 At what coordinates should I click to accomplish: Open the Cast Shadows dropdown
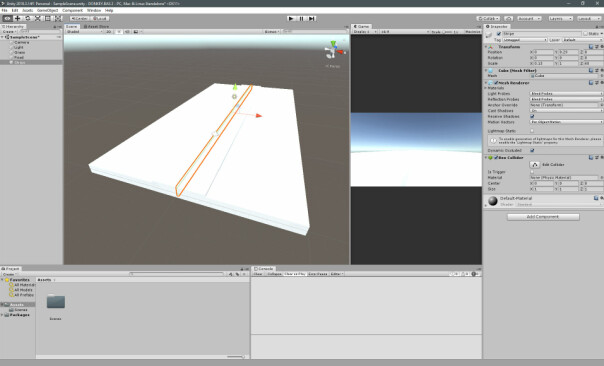point(566,111)
